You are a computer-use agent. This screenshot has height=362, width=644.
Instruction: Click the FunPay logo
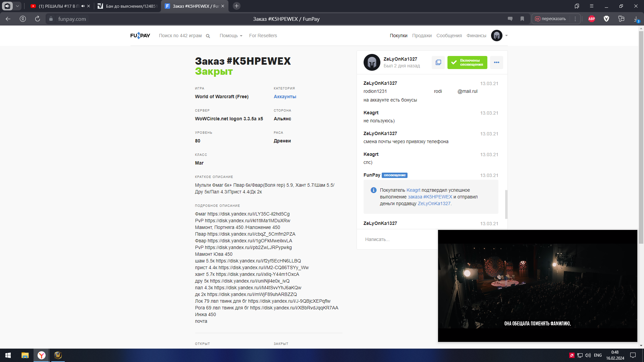[x=140, y=36]
